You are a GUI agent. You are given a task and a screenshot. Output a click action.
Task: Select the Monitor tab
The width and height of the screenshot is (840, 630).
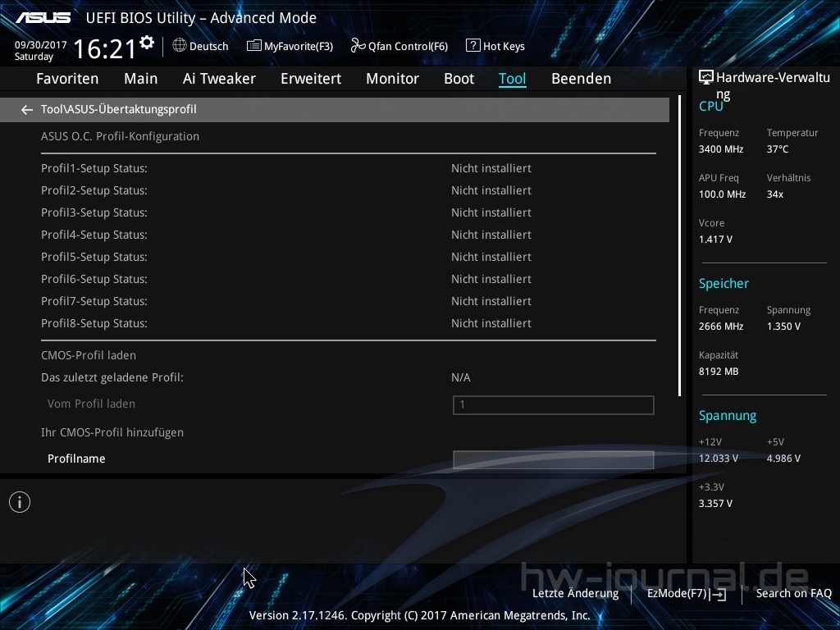point(393,79)
